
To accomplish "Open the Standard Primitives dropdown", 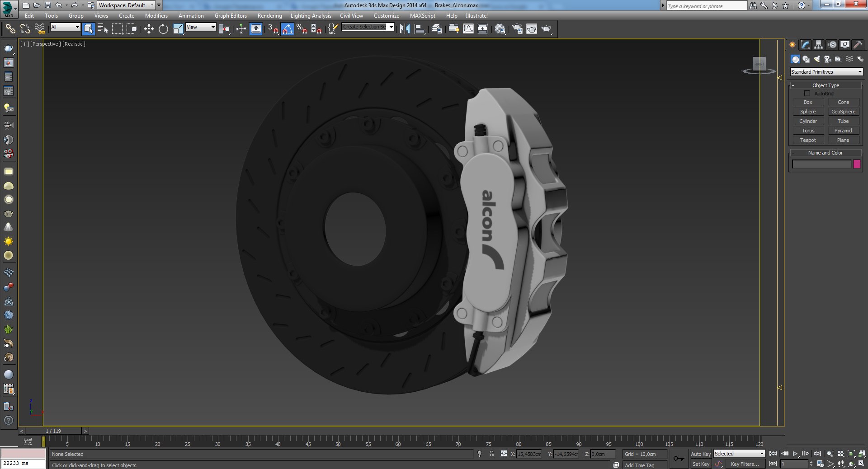I will pyautogui.click(x=826, y=72).
